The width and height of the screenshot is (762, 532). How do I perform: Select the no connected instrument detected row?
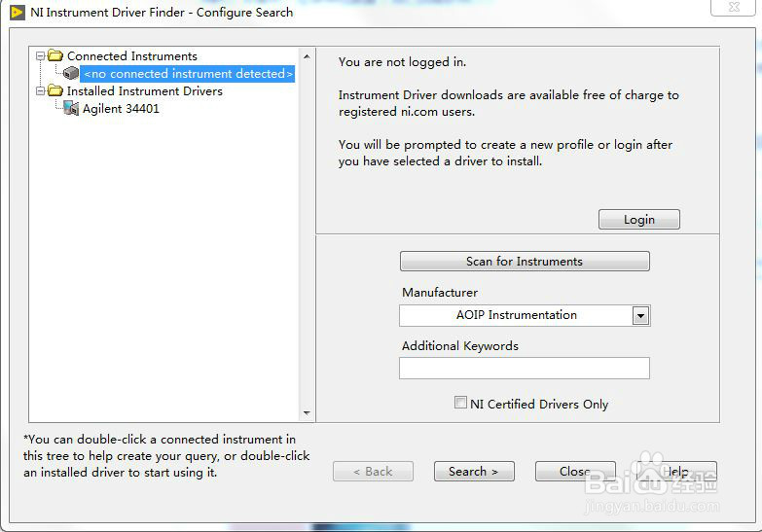pyautogui.click(x=188, y=73)
